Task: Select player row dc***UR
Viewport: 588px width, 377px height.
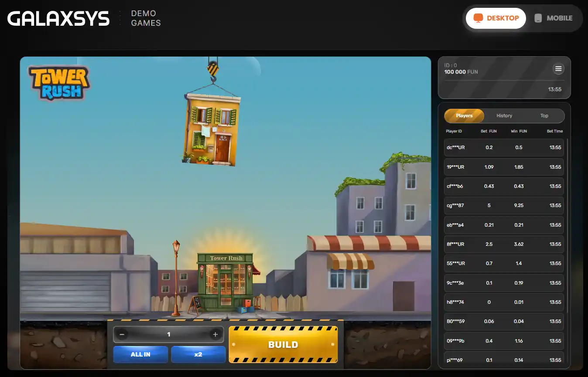Action: (504, 147)
